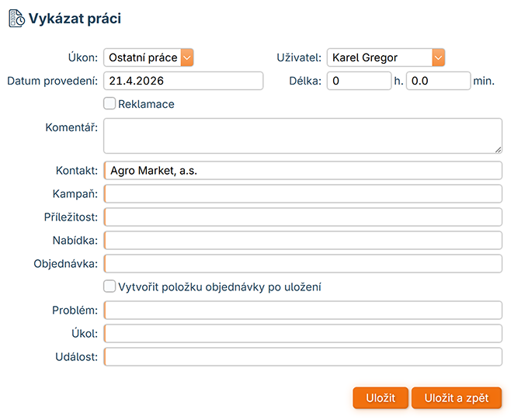
Task: Click inside the Komentář text area
Action: 302,136
